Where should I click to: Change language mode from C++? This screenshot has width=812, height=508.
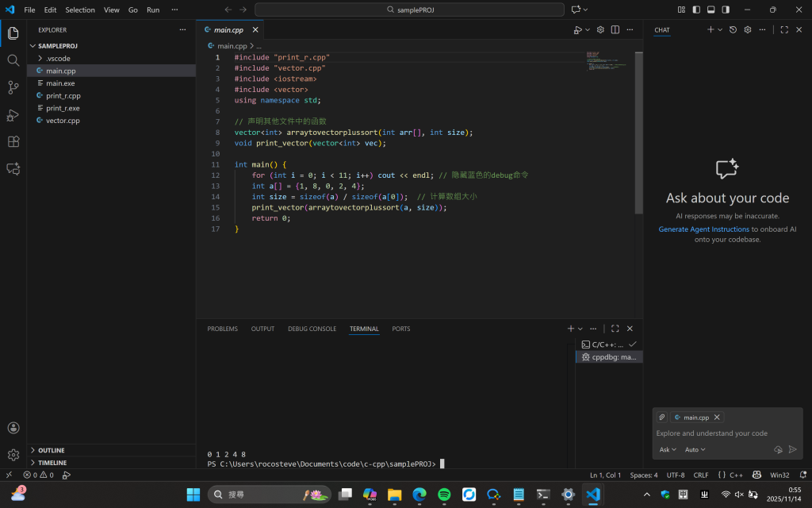point(734,475)
